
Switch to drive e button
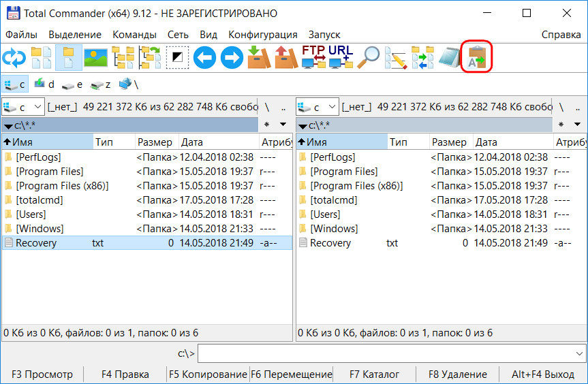[x=72, y=84]
